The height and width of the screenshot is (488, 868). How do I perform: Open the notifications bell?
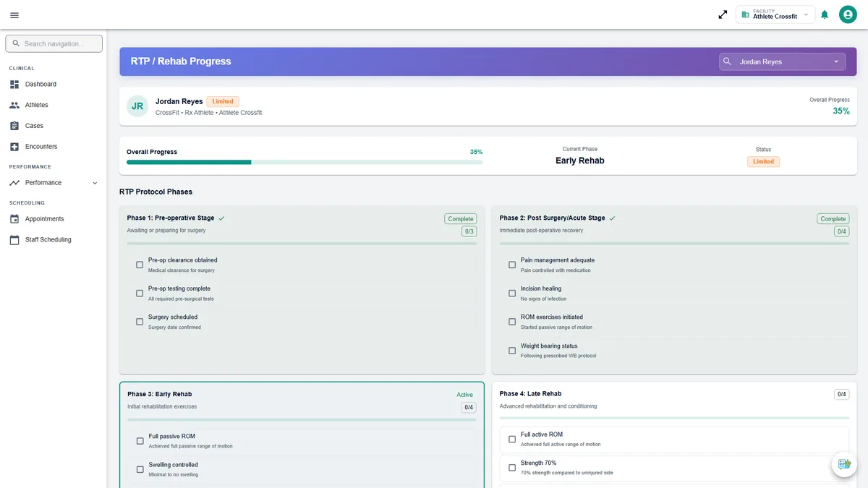825,14
